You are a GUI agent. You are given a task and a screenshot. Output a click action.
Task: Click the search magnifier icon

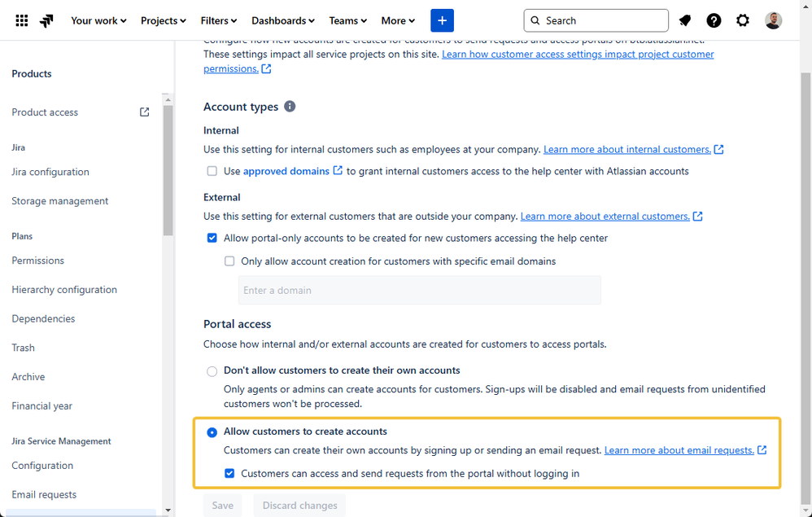(x=535, y=20)
